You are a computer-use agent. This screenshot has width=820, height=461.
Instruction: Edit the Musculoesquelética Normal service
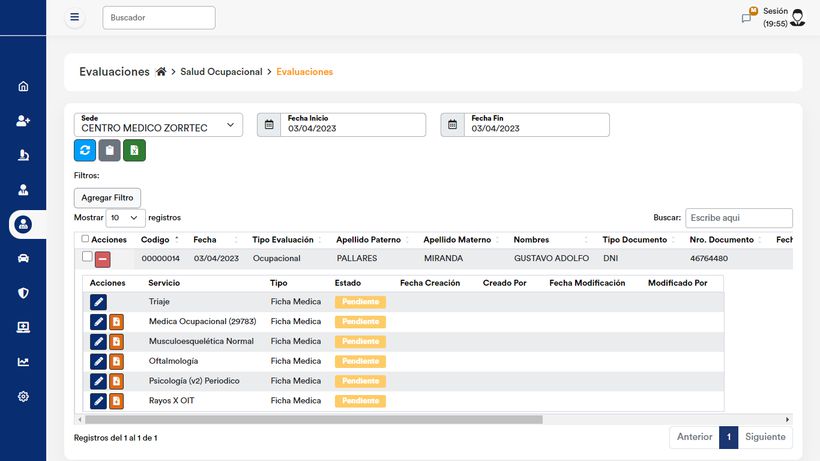click(x=98, y=342)
